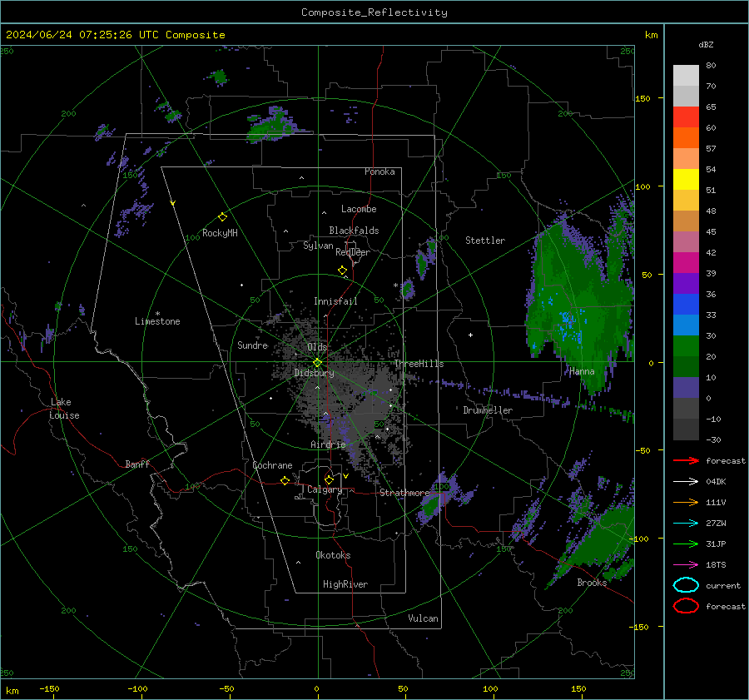The height and width of the screenshot is (700, 749).
Task: Select the Ponoka label
Action: pos(379,172)
